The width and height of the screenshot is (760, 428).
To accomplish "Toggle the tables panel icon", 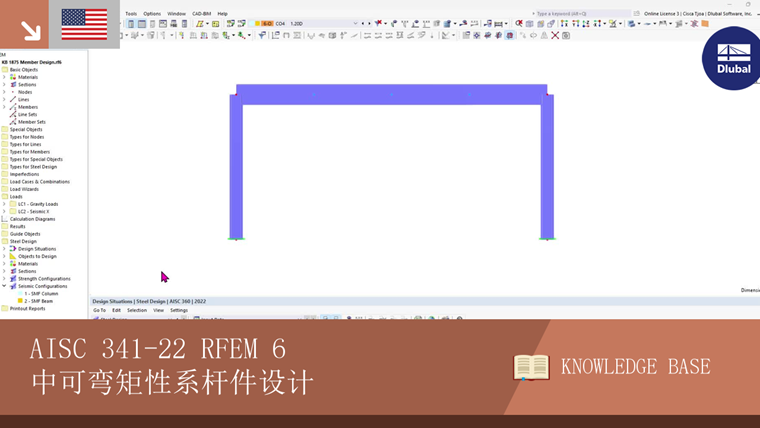I will (142, 24).
